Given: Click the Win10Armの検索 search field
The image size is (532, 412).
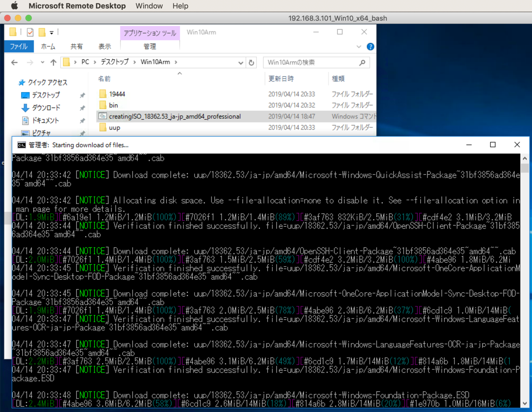Looking at the screenshot, I should pos(316,63).
